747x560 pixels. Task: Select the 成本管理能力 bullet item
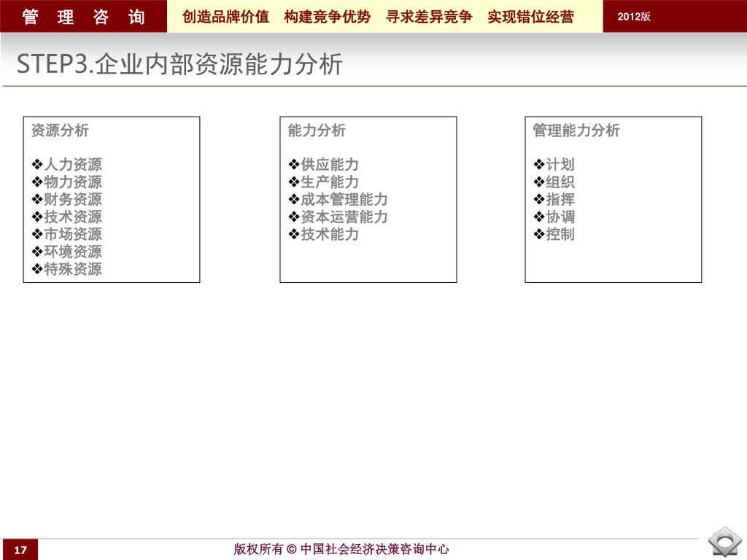(338, 200)
